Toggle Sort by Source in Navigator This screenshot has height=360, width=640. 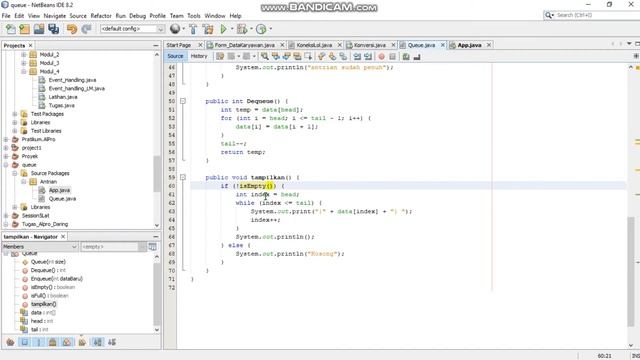(112, 342)
